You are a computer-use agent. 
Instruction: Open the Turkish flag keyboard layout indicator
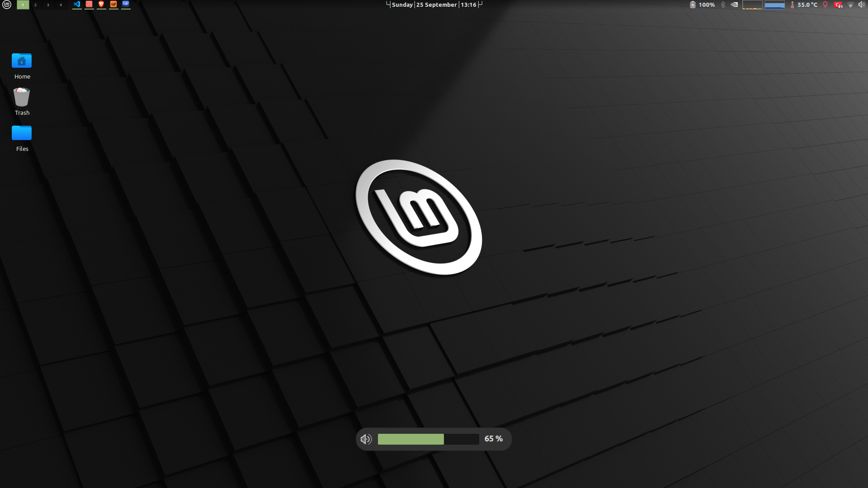(838, 5)
